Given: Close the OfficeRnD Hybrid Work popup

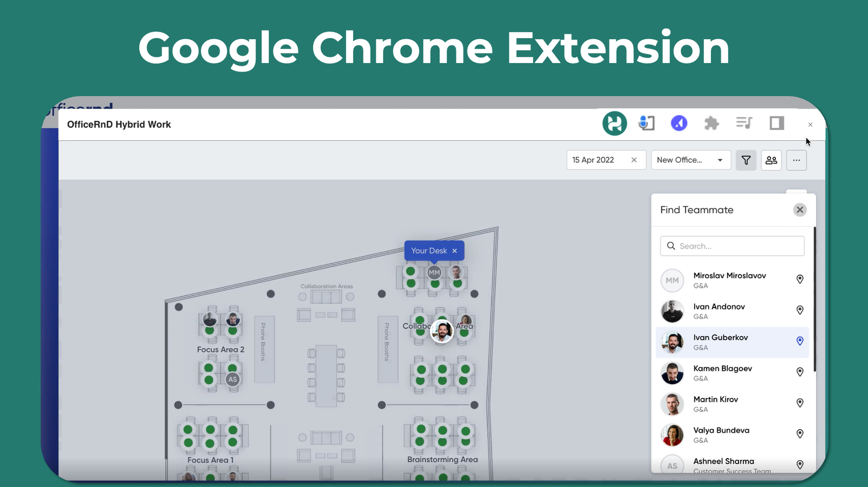Looking at the screenshot, I should [810, 125].
